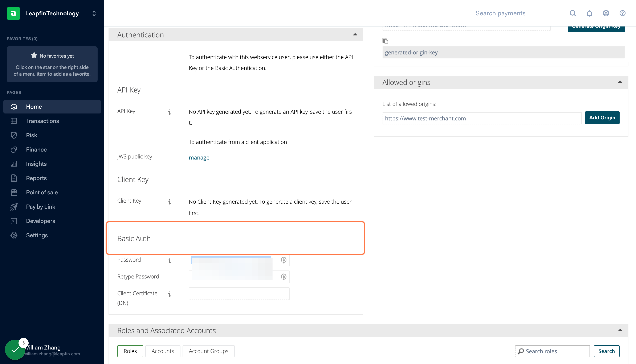Viewport: 636px width, 364px height.
Task: Click the Add Origin button
Action: tap(602, 117)
